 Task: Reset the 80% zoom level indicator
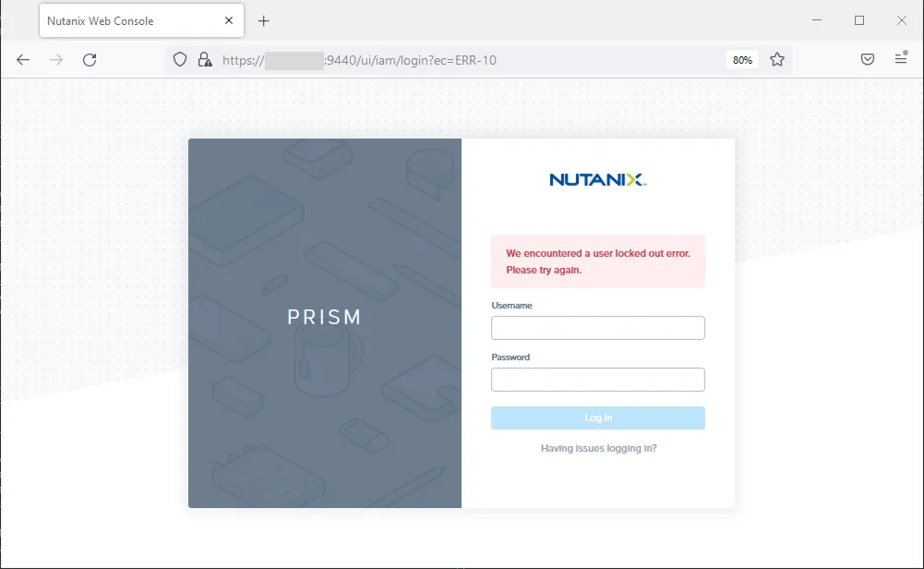742,60
